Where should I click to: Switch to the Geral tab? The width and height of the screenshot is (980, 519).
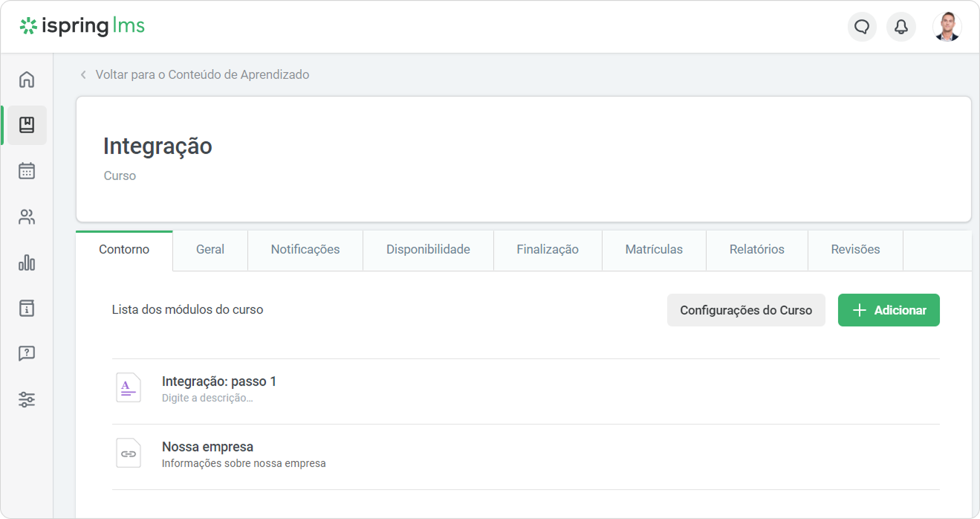(210, 250)
